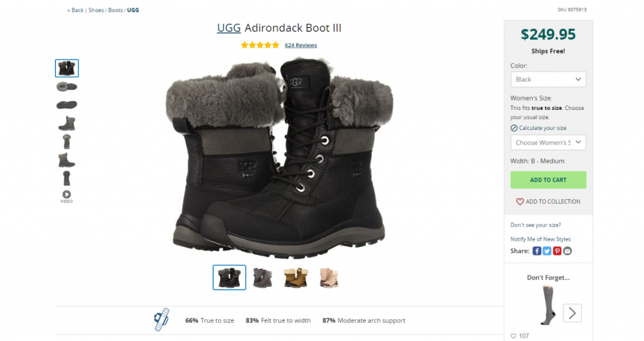Click the Notify Me of New Styles link
This screenshot has height=341, width=644.
click(x=540, y=239)
